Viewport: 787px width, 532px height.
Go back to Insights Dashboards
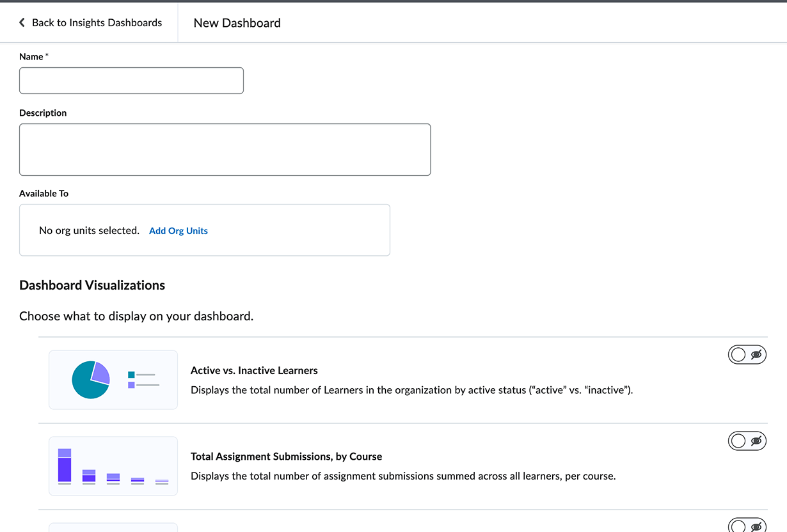[x=96, y=23]
